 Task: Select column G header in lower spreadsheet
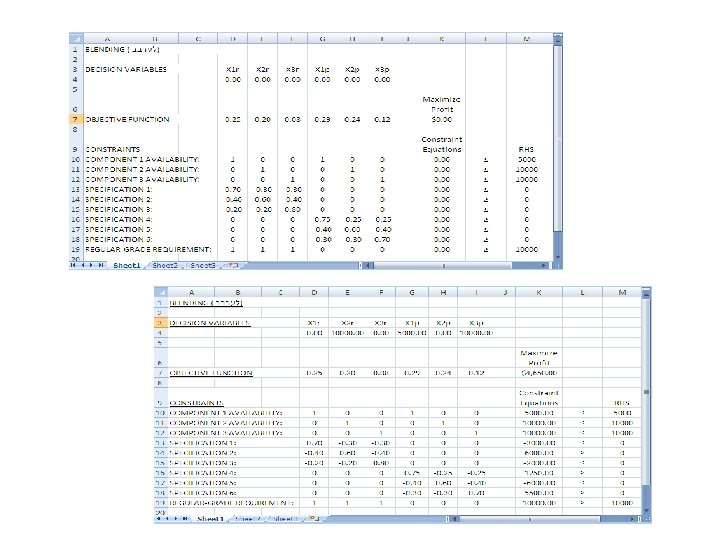click(x=412, y=292)
